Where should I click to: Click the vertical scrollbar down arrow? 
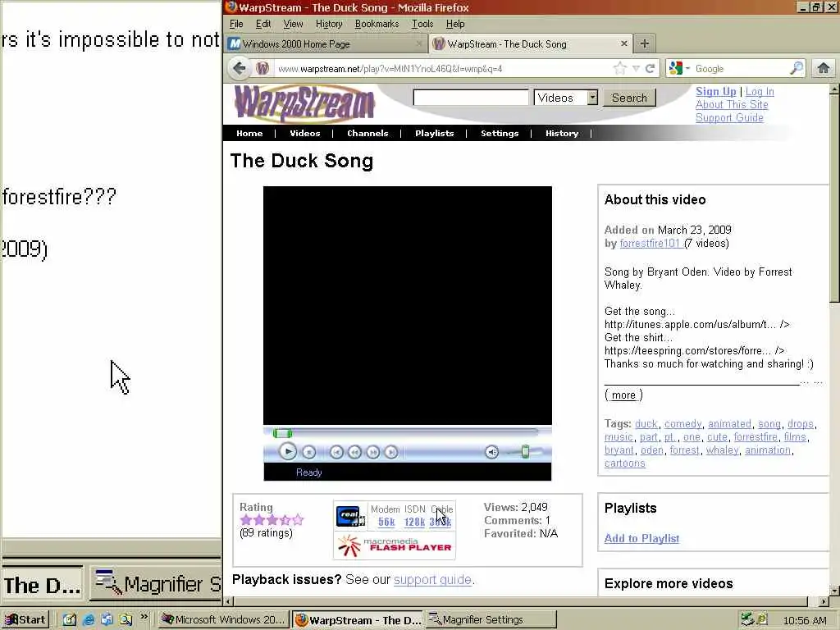(x=834, y=591)
